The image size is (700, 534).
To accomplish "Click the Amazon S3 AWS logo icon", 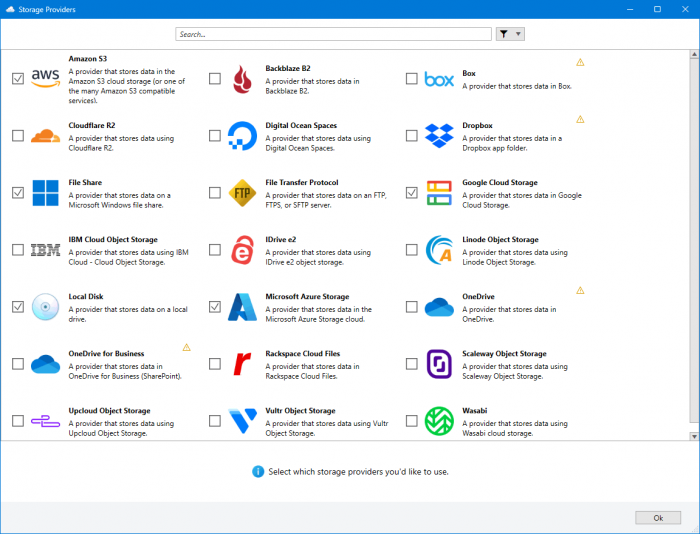I will tap(46, 78).
